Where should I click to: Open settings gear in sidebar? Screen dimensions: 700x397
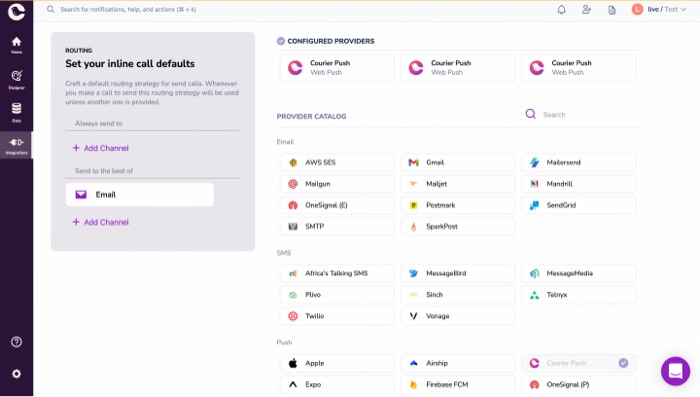coord(17,374)
